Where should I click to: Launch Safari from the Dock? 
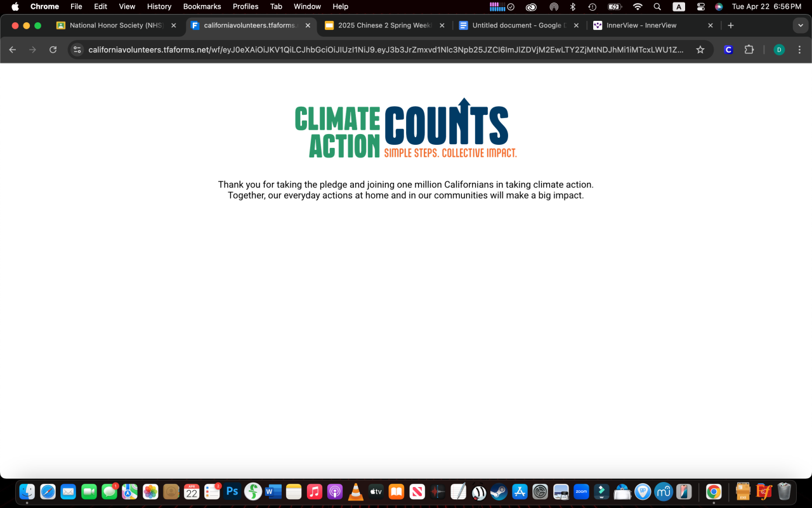48,491
